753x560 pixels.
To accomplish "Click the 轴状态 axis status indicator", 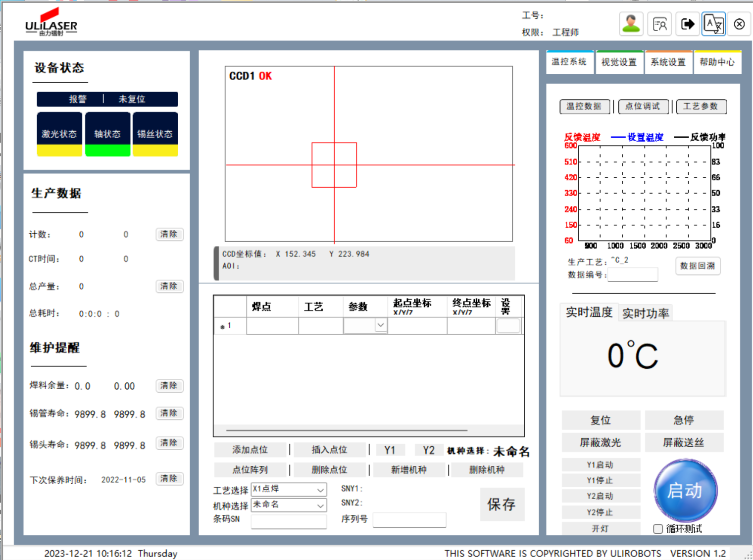I will click(x=107, y=134).
